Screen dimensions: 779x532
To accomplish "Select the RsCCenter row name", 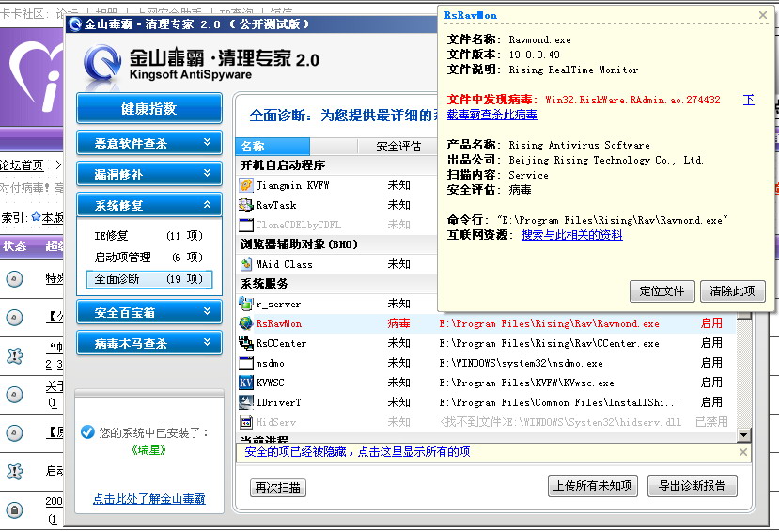I will pyautogui.click(x=281, y=343).
